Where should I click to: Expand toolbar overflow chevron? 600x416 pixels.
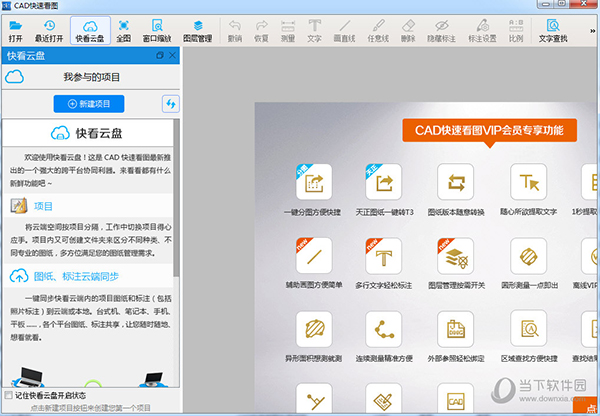pyautogui.click(x=593, y=31)
